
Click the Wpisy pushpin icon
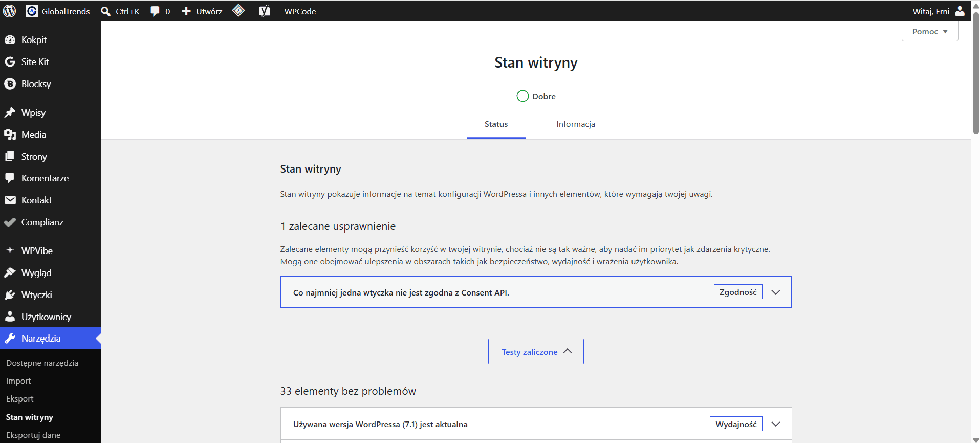tap(10, 112)
